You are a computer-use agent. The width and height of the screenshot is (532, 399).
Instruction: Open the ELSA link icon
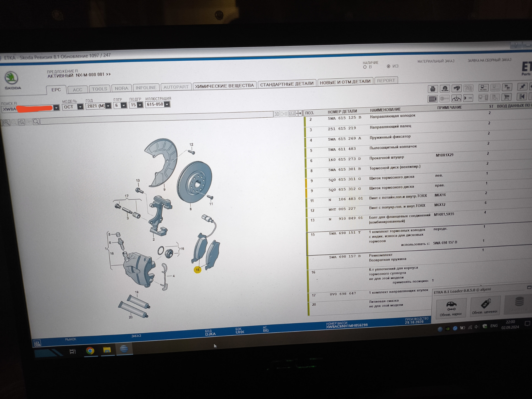[484, 88]
